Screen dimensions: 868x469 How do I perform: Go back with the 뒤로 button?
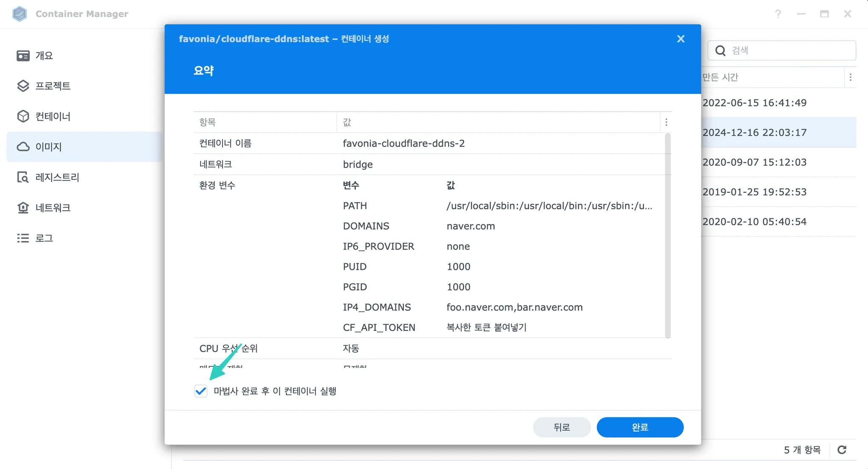click(561, 427)
